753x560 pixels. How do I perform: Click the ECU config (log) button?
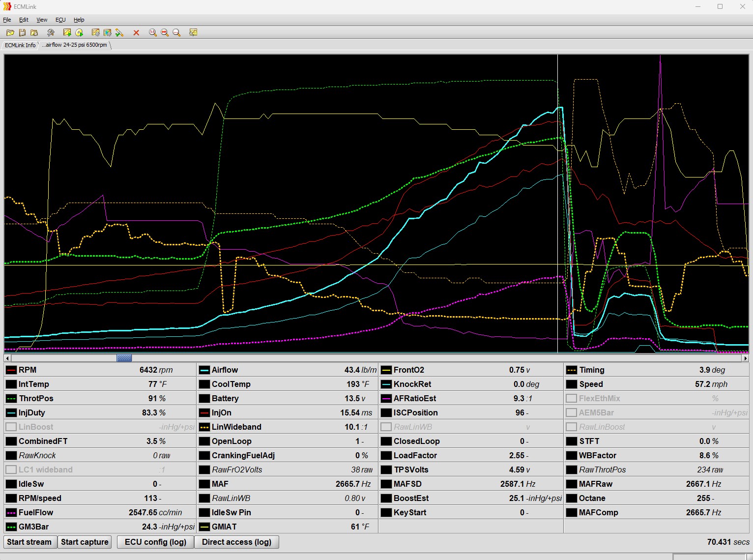[x=155, y=542]
